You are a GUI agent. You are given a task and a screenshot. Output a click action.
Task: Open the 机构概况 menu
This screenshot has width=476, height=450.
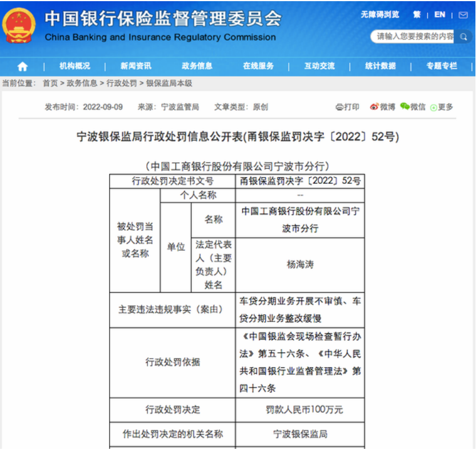pyautogui.click(x=75, y=66)
